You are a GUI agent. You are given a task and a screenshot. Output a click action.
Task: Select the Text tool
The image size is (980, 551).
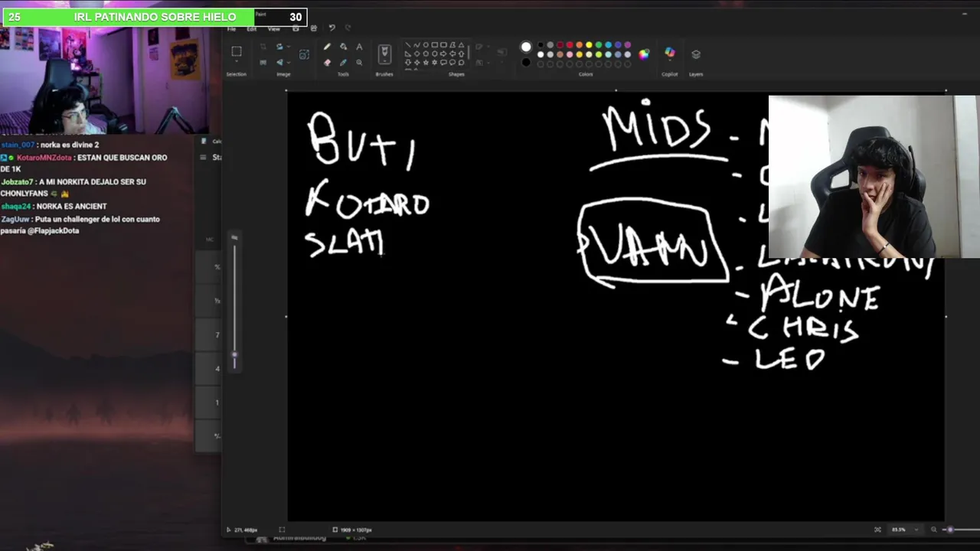[x=359, y=47]
